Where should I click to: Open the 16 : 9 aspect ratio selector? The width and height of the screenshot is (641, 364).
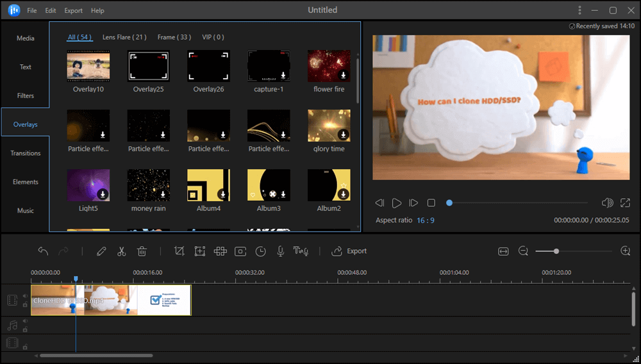point(426,220)
